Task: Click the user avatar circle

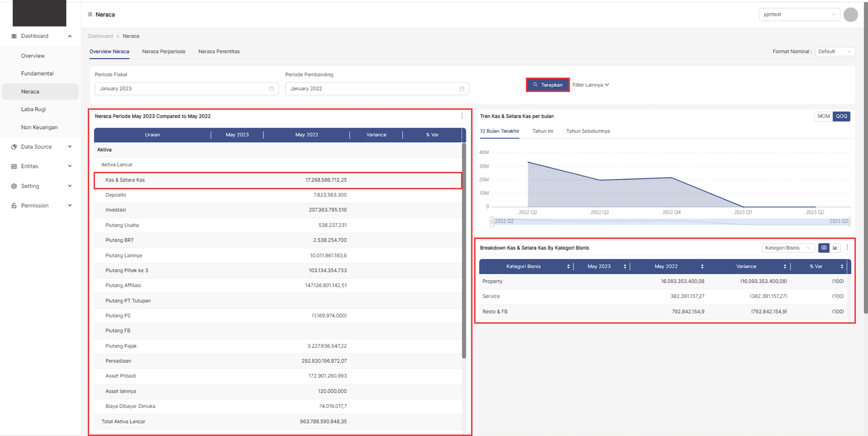Action: (850, 15)
